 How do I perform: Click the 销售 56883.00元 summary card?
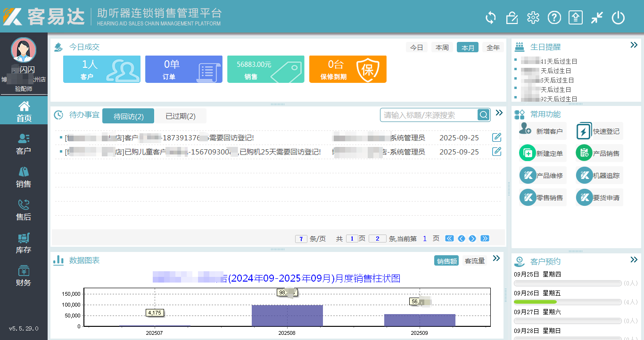[x=265, y=69]
